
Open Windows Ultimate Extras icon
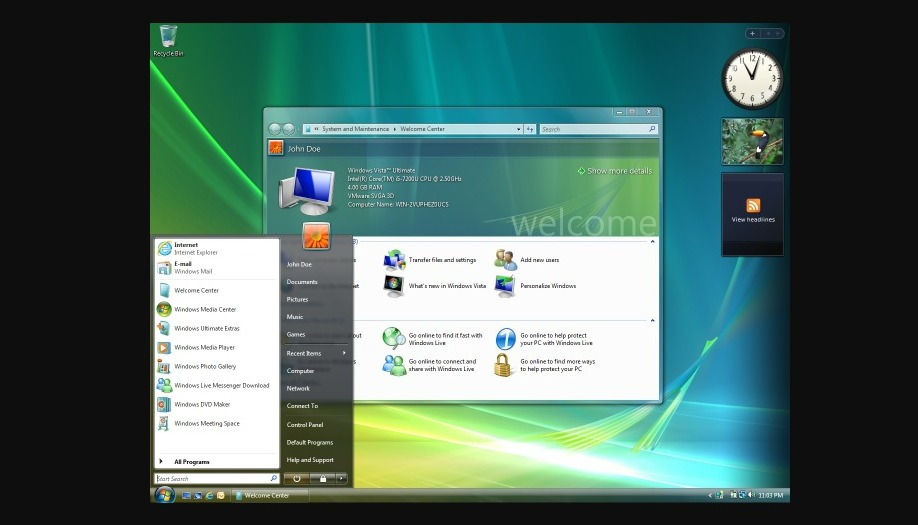(164, 328)
